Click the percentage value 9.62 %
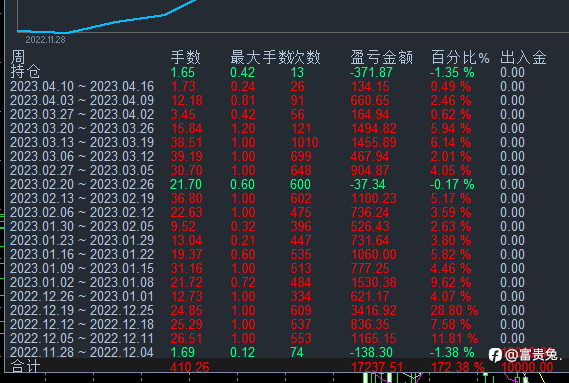 (x=451, y=282)
